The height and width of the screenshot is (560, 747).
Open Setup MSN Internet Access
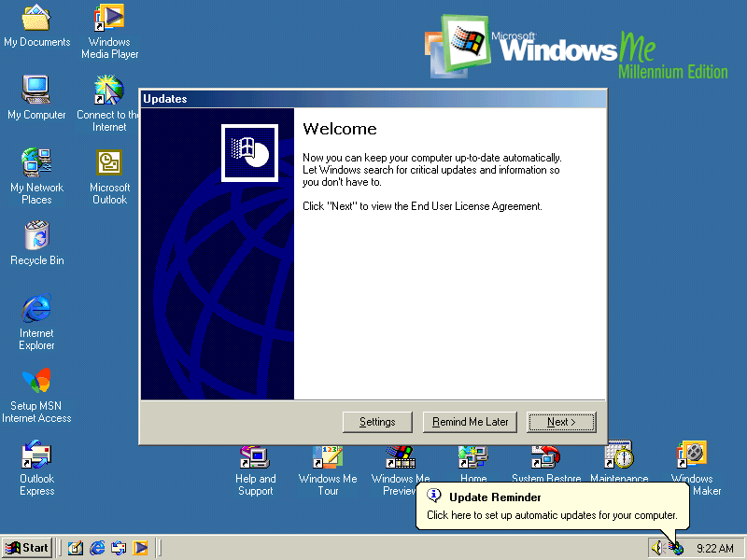click(36, 381)
